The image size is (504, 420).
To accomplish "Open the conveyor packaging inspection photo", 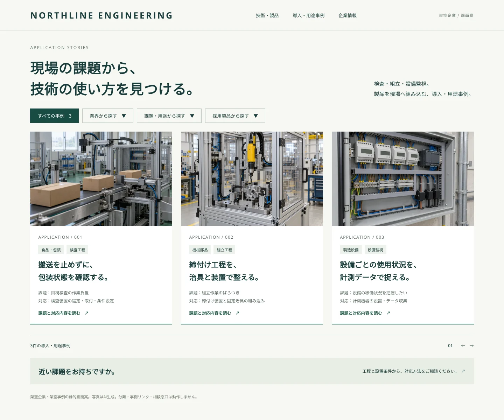I will point(101,179).
